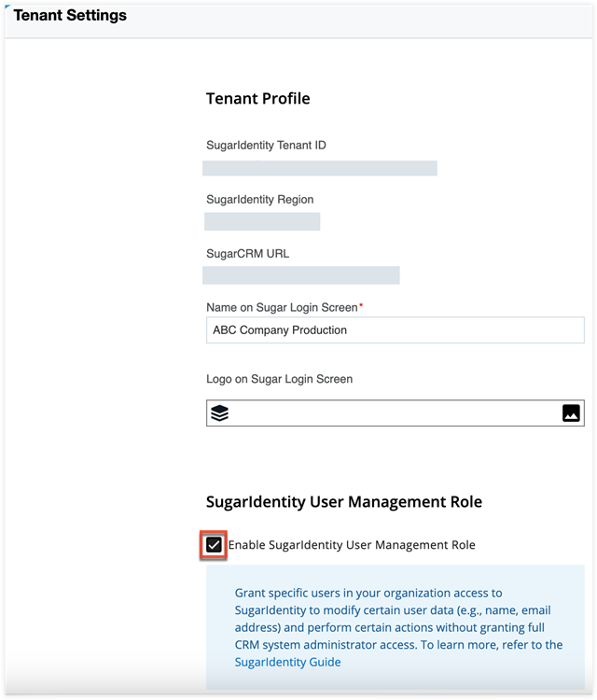597x700 pixels.
Task: Click the Name on Sugar Login Screen label
Action: coord(282,307)
